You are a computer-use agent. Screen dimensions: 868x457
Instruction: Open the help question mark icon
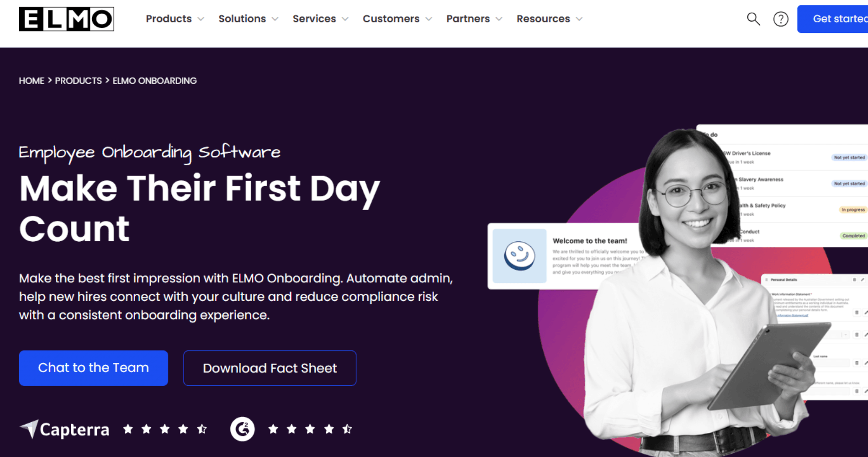click(x=781, y=19)
